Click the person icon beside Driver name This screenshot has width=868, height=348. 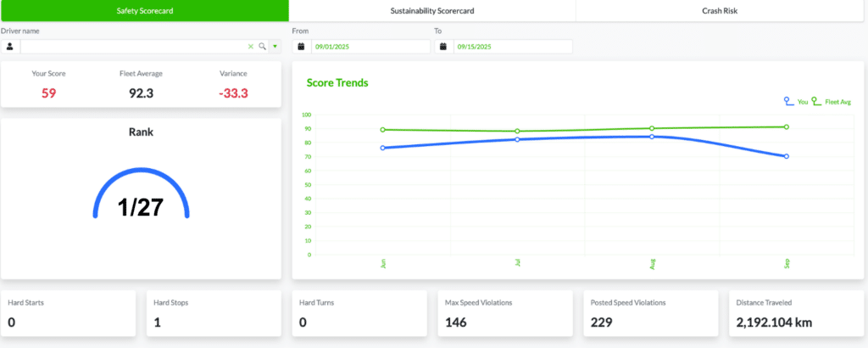pyautogui.click(x=10, y=47)
